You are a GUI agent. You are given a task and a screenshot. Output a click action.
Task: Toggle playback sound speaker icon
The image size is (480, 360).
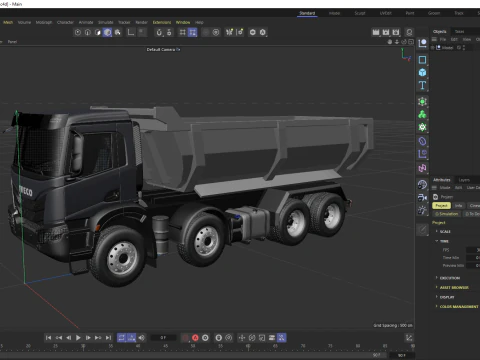[x=142, y=338]
